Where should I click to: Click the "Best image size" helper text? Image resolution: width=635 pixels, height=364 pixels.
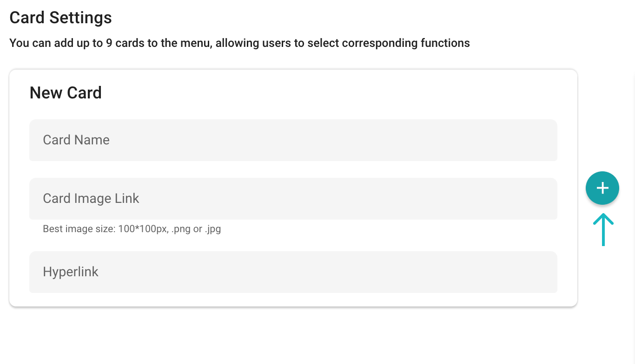132,229
